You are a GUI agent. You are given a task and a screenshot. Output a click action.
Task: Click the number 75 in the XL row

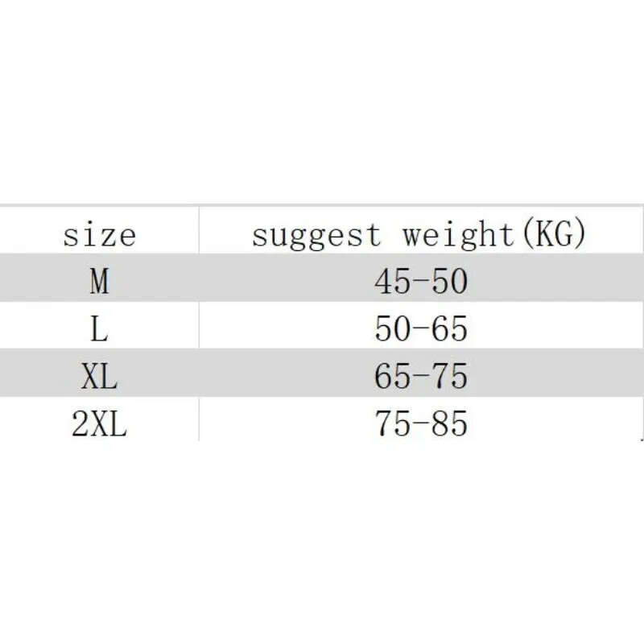448,377
